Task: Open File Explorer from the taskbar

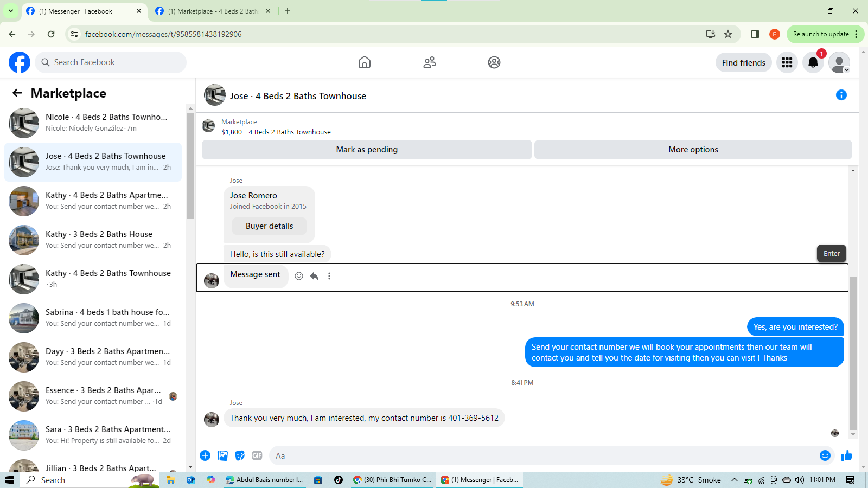Action: [171, 480]
